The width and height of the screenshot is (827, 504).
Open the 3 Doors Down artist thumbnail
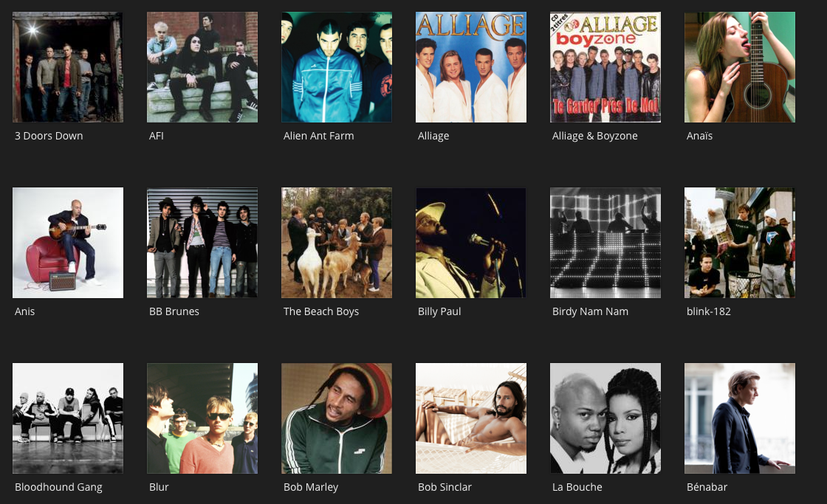pos(68,67)
